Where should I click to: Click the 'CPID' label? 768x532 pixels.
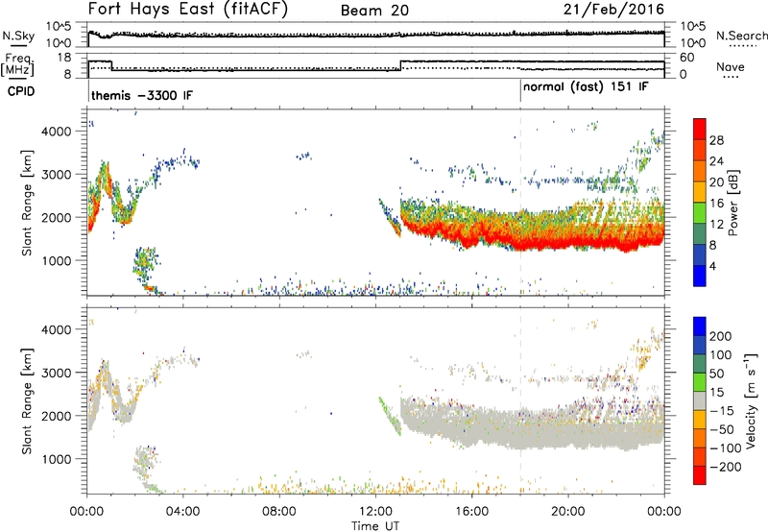point(21,91)
